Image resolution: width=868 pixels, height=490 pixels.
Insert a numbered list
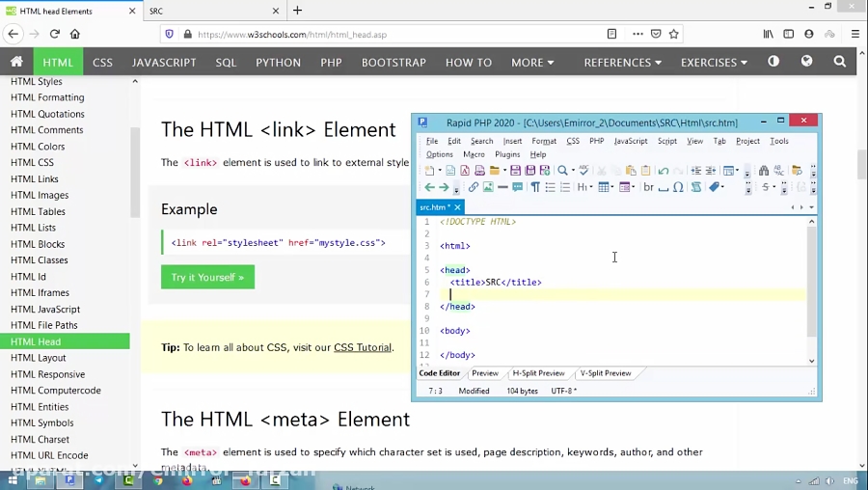[564, 187]
